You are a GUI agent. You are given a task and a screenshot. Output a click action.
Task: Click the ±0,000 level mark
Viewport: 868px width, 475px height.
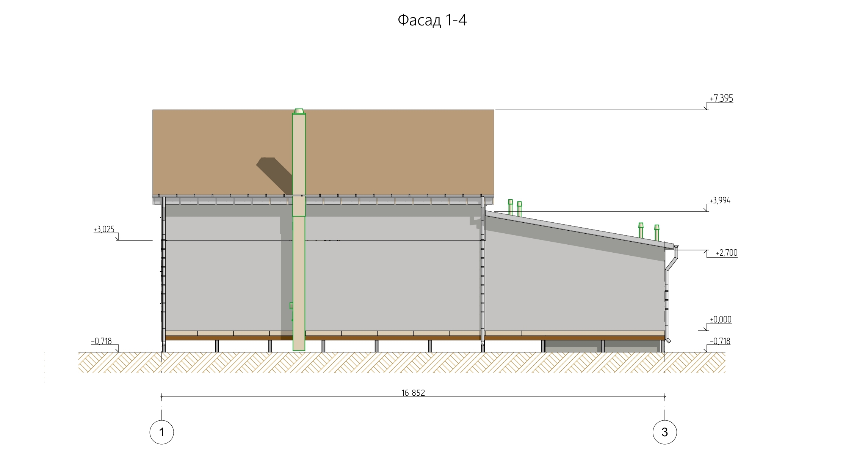click(720, 320)
